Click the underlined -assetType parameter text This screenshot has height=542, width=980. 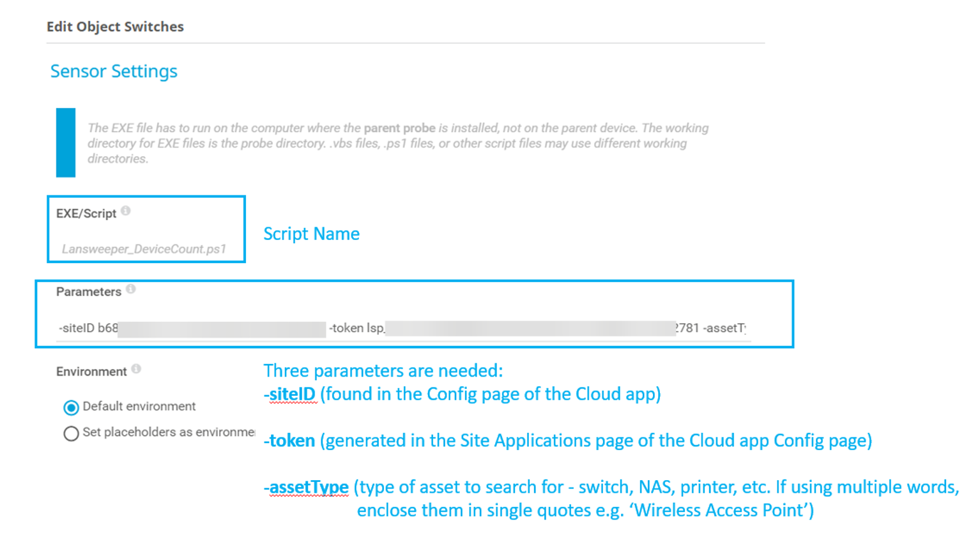[x=307, y=487]
